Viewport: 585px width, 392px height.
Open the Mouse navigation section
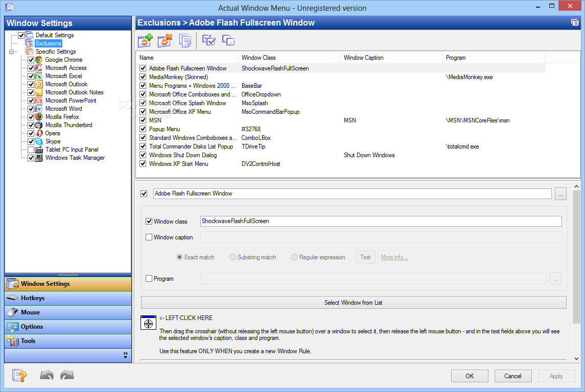tap(68, 312)
